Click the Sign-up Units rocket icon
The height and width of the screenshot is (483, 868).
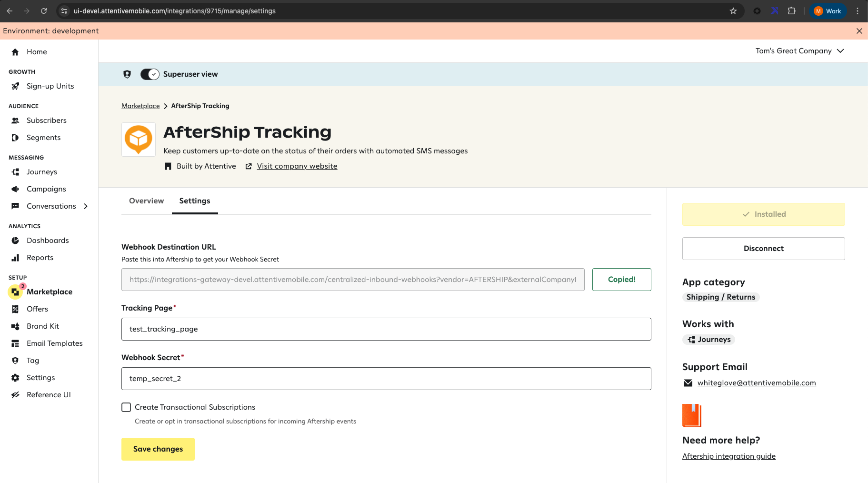pyautogui.click(x=15, y=86)
